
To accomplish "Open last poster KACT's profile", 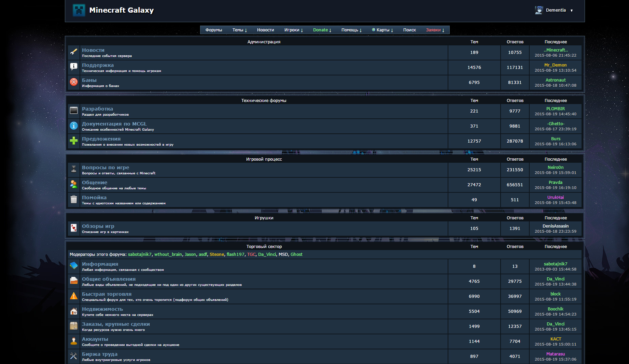I will tap(555, 339).
